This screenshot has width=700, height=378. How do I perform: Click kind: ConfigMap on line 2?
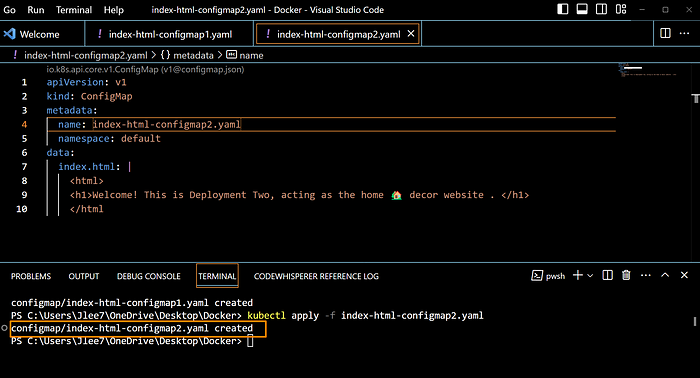(89, 96)
